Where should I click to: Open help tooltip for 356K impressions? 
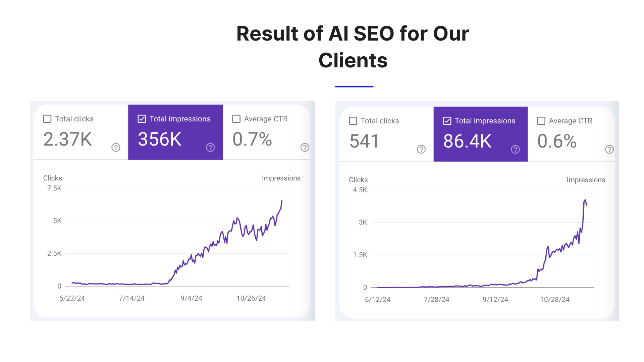210,147
